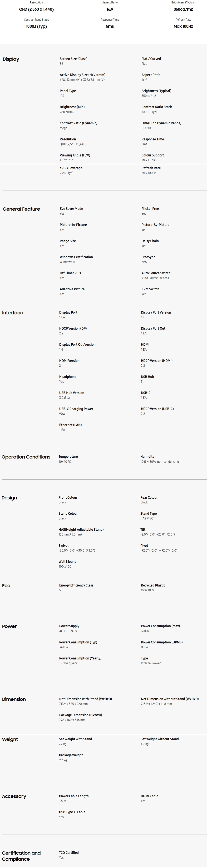The height and width of the screenshot is (868, 207).
Task: Click the Interface section heading
Action: (x=12, y=313)
